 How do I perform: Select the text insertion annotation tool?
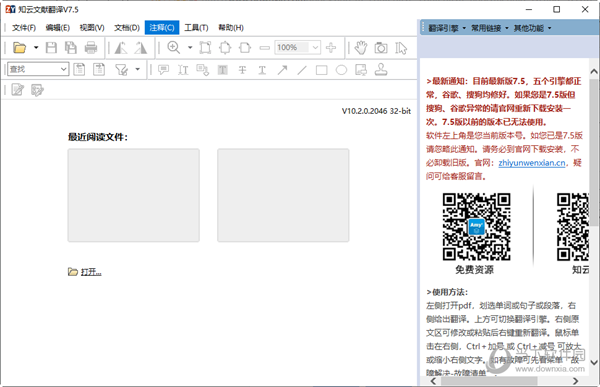183,70
